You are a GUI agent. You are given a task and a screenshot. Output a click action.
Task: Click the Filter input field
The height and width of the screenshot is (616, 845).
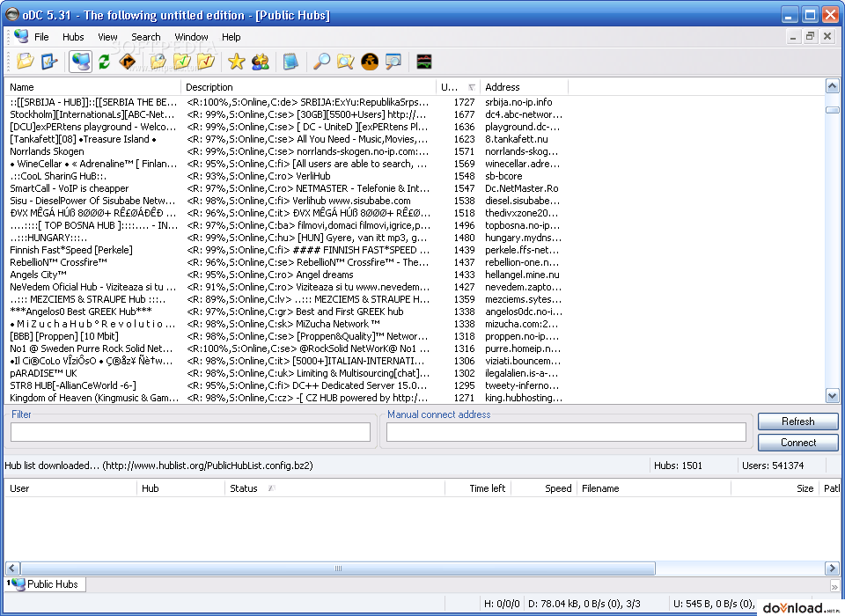(x=190, y=432)
